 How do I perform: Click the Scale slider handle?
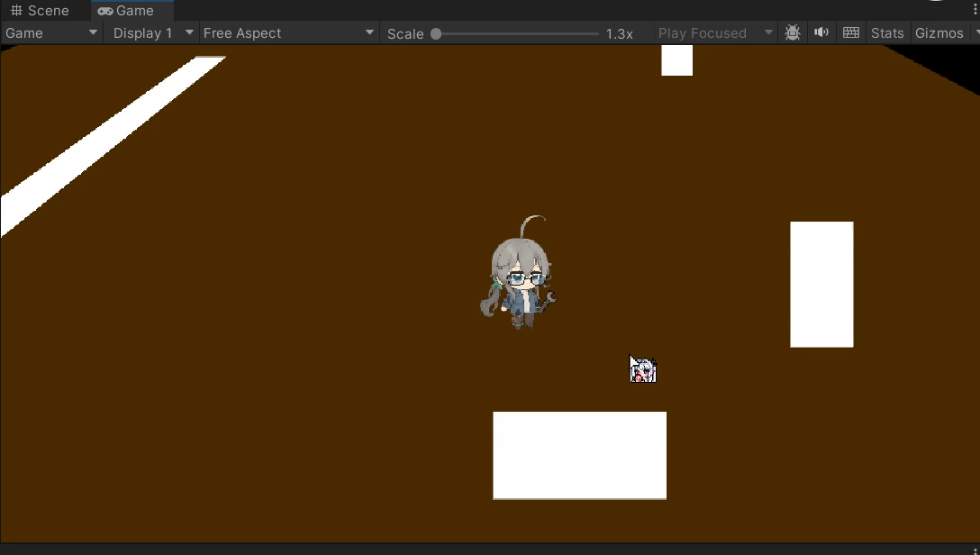436,33
